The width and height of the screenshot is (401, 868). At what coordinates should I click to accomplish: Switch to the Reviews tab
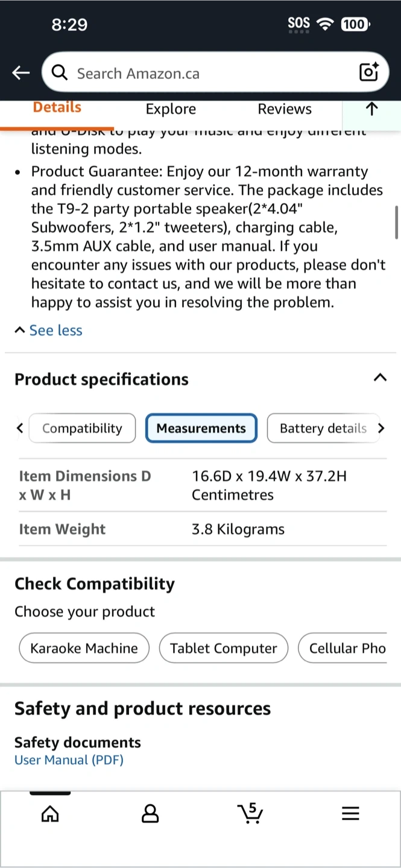pos(285,109)
